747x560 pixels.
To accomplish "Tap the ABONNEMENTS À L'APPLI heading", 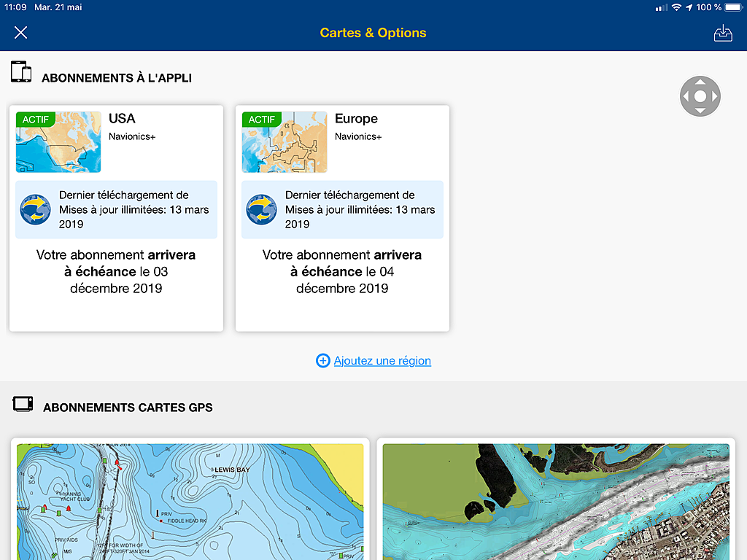I will tap(117, 78).
